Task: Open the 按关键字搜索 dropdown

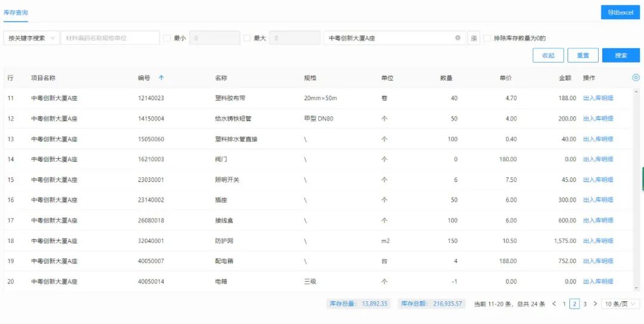Action: [32, 38]
